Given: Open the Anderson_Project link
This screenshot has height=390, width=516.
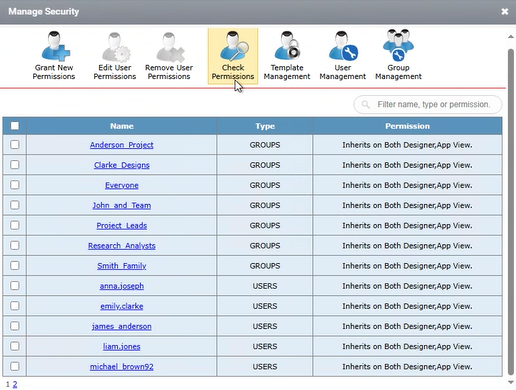Looking at the screenshot, I should coord(122,145).
